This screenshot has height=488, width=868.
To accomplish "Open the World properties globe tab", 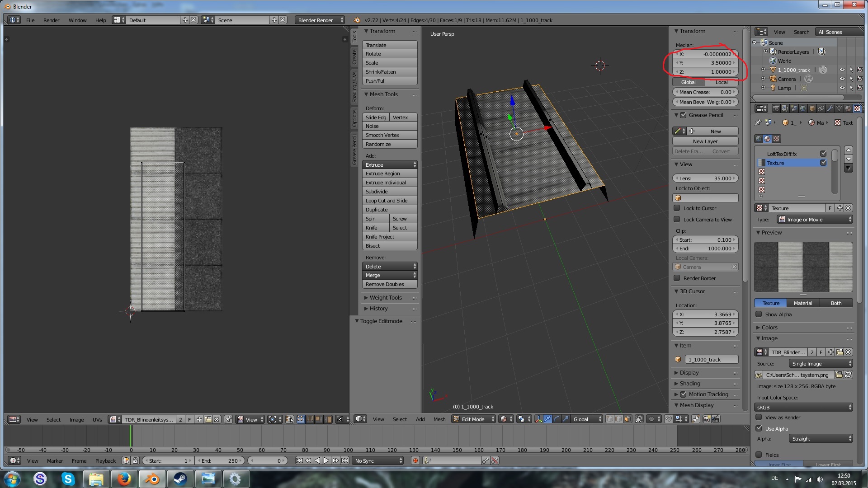I will (x=803, y=108).
